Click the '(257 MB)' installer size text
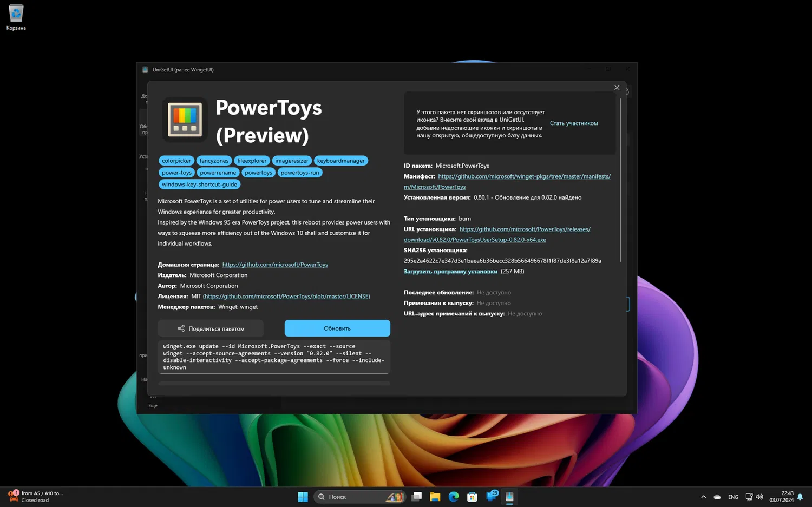812x507 pixels. [x=513, y=272]
